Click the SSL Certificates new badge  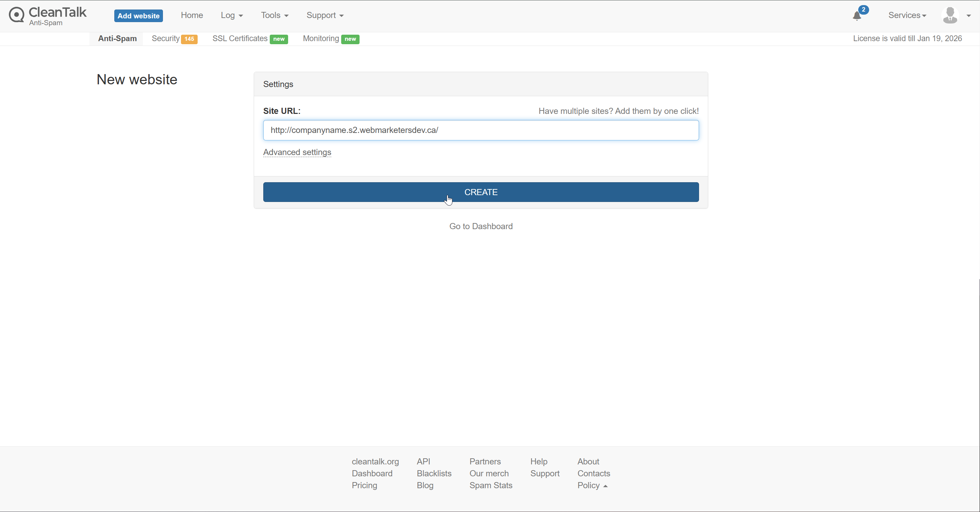[x=279, y=39]
